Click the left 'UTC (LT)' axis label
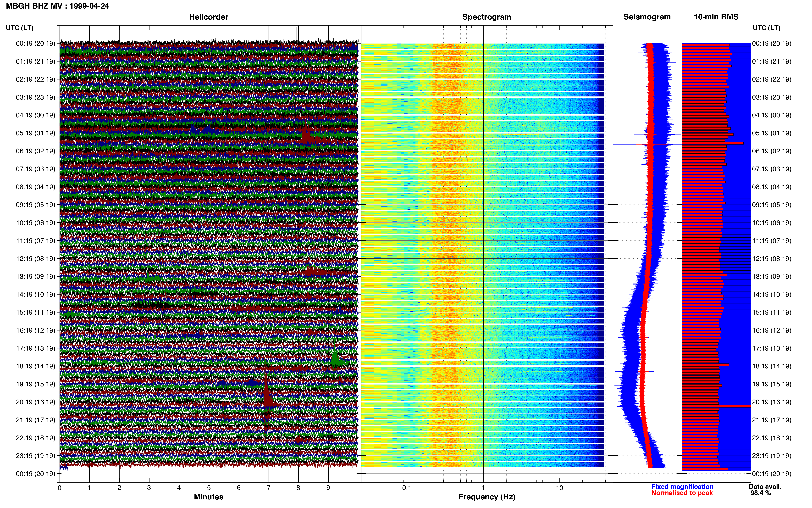 click(x=19, y=28)
